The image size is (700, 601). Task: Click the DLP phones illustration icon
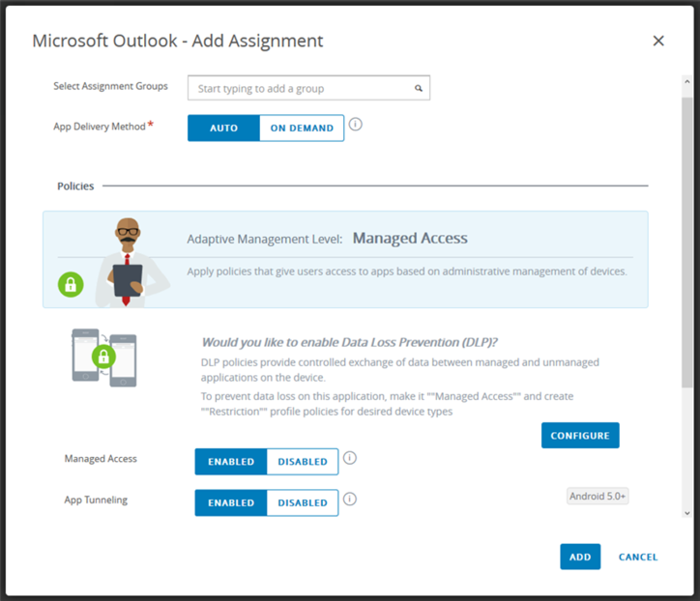pyautogui.click(x=103, y=358)
